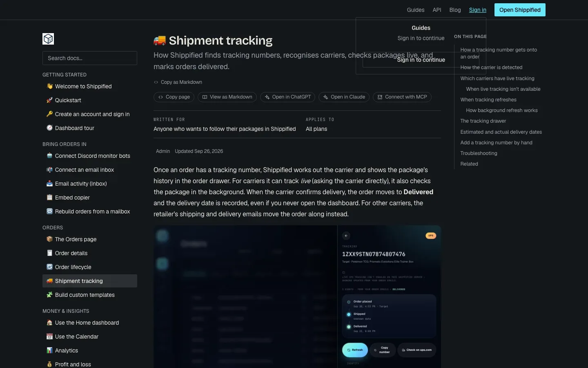
Task: Jump to When tracking refreshes section
Action: (x=488, y=100)
